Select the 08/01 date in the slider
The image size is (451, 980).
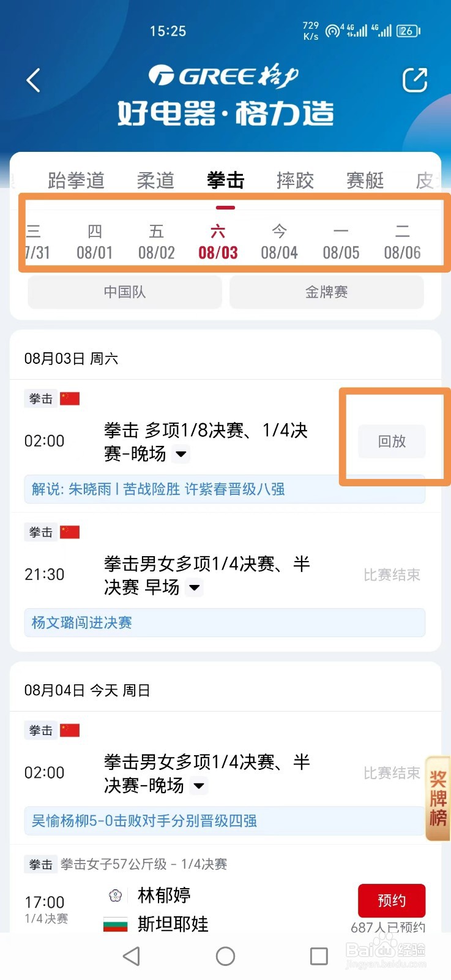pos(94,242)
